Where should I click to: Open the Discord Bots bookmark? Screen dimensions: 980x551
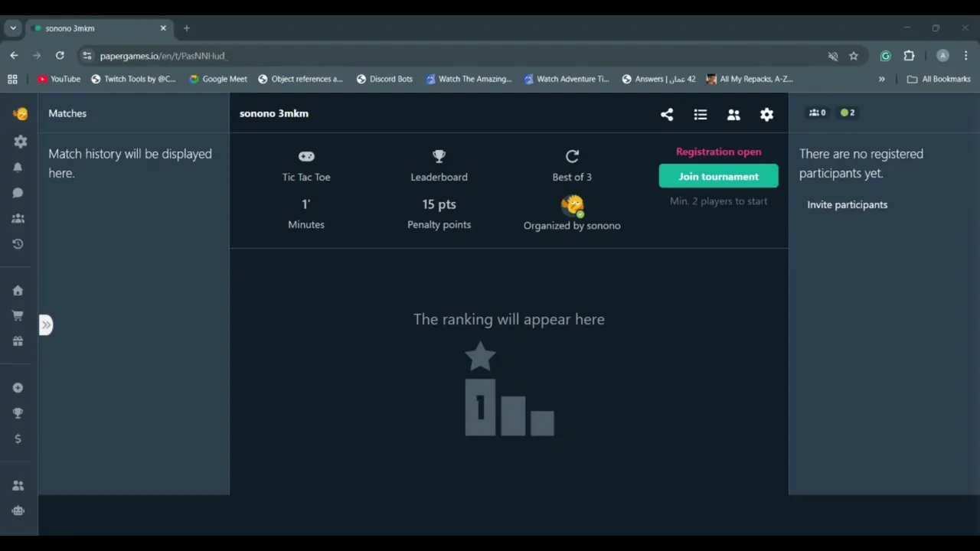pos(384,79)
